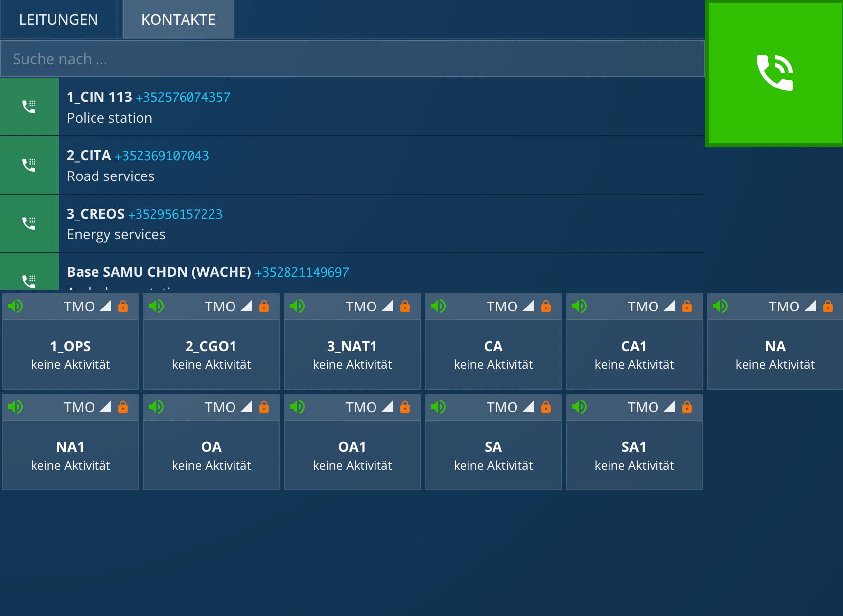The width and height of the screenshot is (843, 616).
Task: Select the OA1 talkgroup tile
Action: pos(352,455)
